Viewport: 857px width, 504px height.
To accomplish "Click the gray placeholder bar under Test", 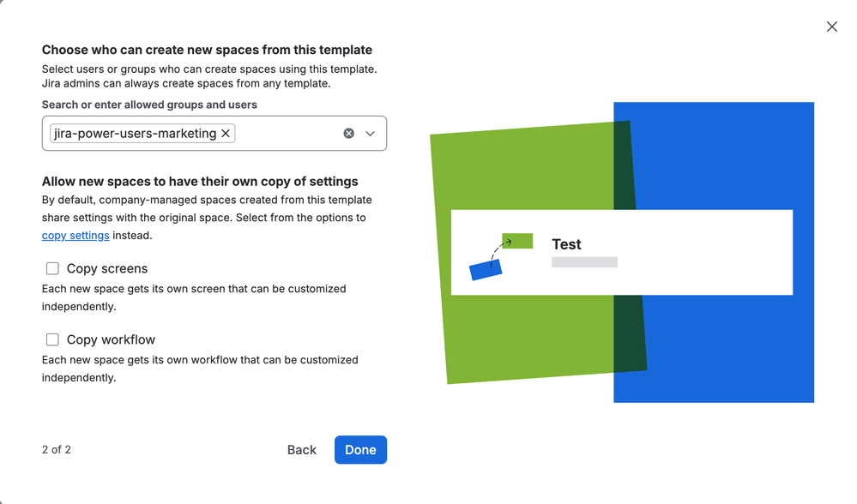I will [584, 262].
